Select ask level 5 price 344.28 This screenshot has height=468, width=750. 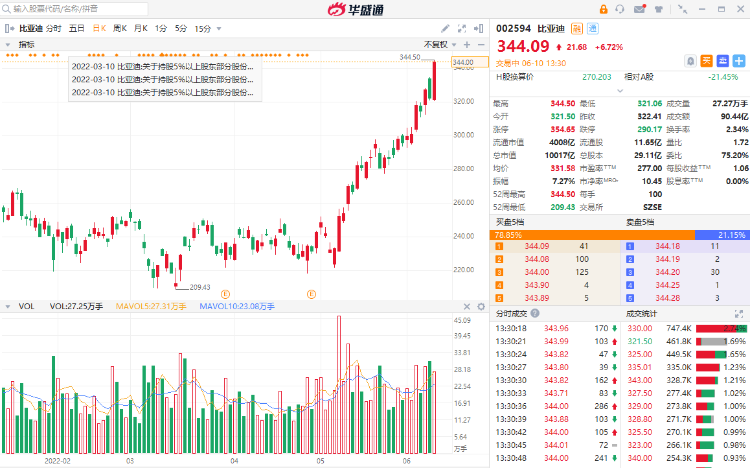[x=668, y=298]
